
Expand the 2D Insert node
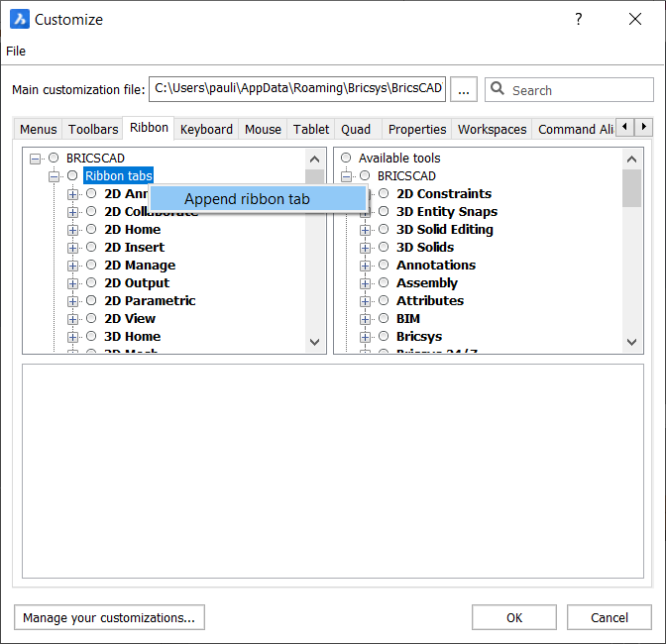point(72,248)
